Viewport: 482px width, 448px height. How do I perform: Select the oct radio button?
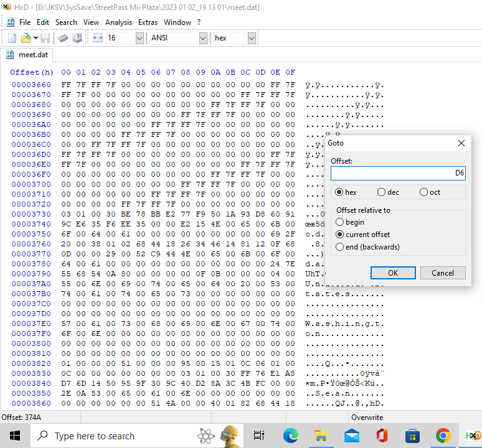tap(430, 192)
